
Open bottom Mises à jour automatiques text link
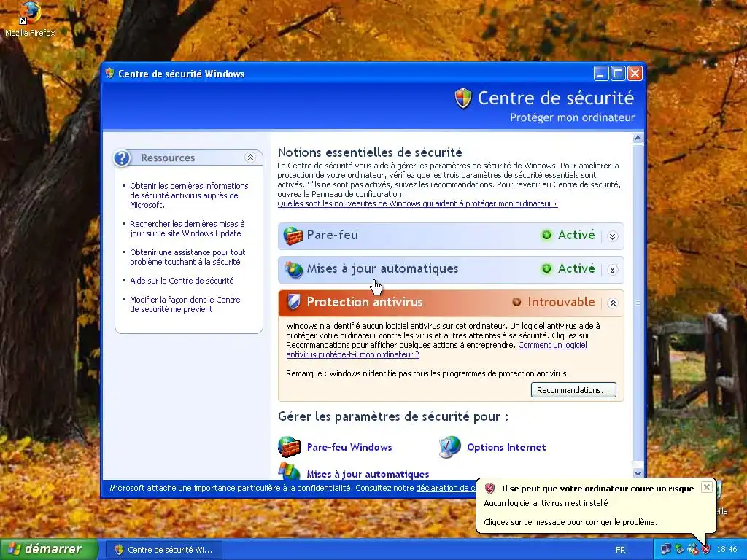pyautogui.click(x=368, y=474)
